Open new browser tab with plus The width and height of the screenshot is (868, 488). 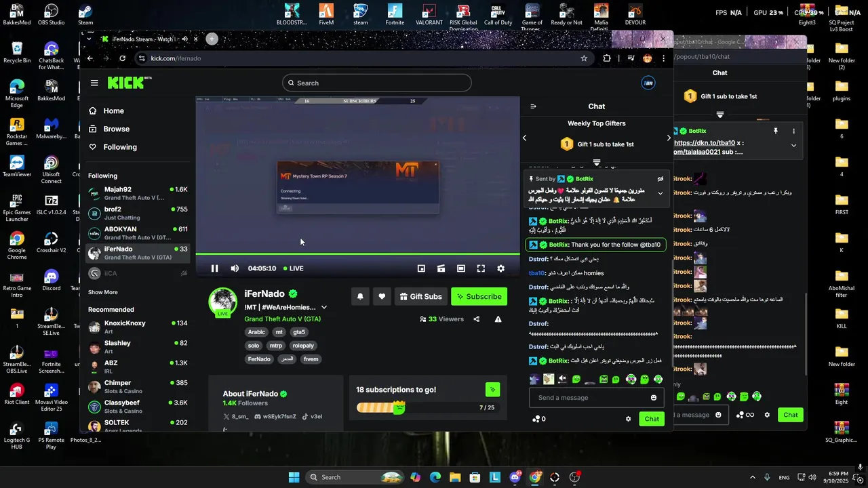click(212, 39)
